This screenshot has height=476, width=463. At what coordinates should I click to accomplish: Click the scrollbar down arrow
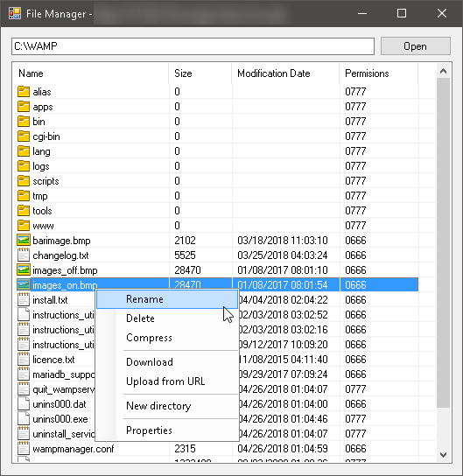443,455
